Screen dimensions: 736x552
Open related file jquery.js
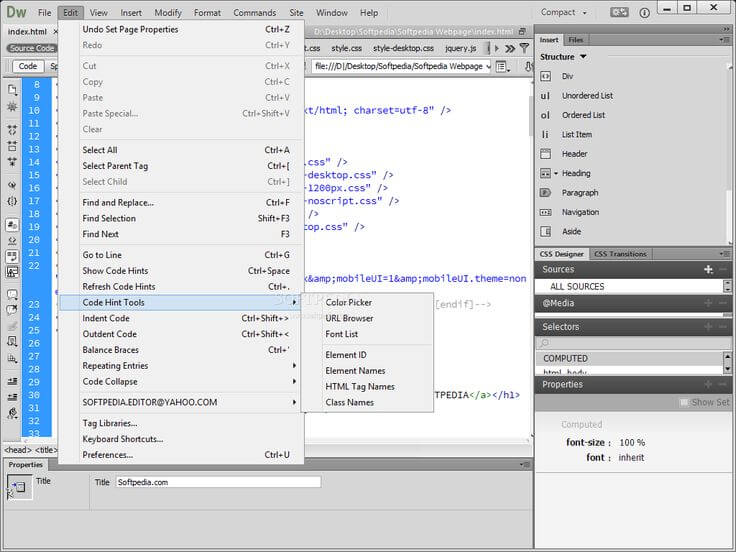coord(460,48)
